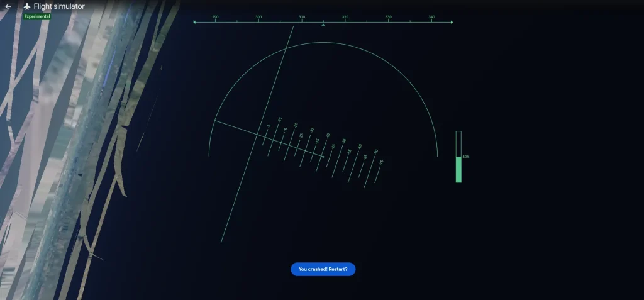Image resolution: width=644 pixels, height=300 pixels.
Task: Click the 300 heading mark
Action: pyautogui.click(x=258, y=17)
